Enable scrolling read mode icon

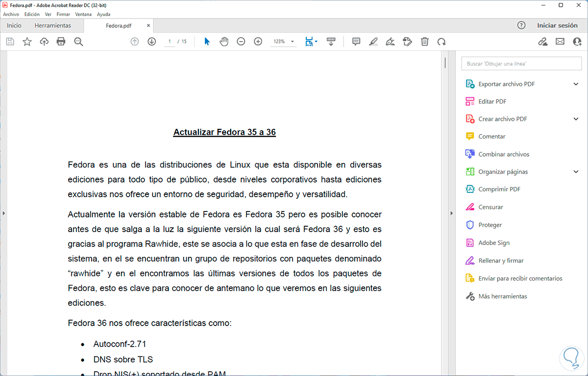(331, 42)
